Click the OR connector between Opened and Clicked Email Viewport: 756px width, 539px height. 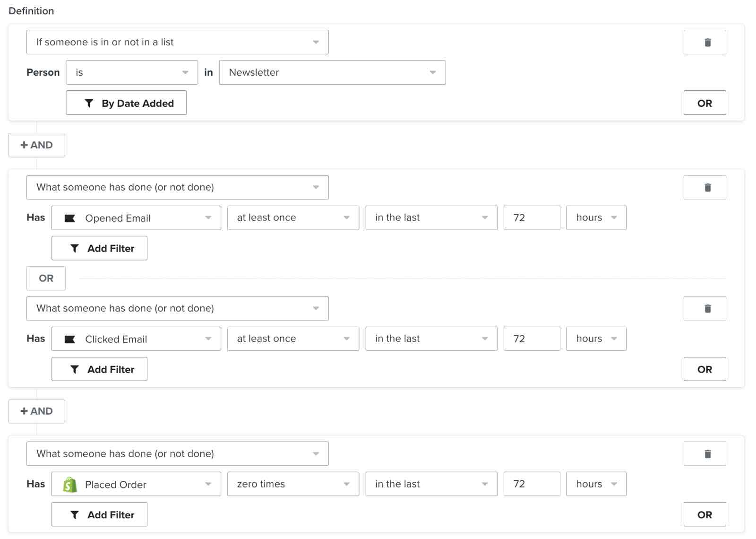coord(46,278)
